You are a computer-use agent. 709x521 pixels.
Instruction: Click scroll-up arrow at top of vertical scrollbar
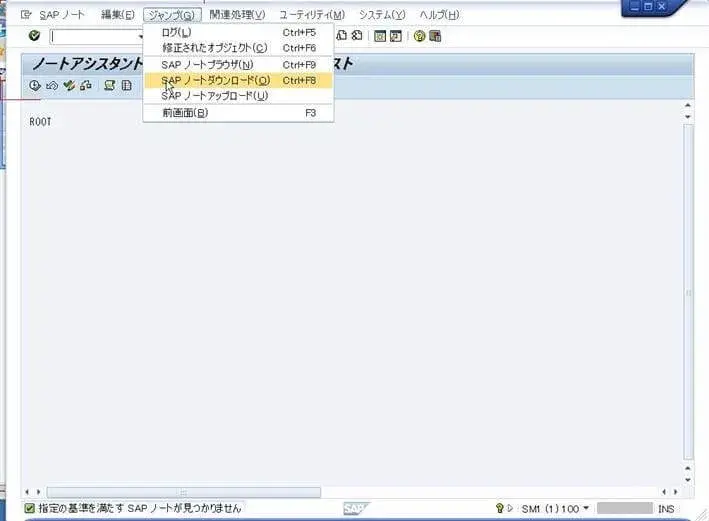coord(688,105)
